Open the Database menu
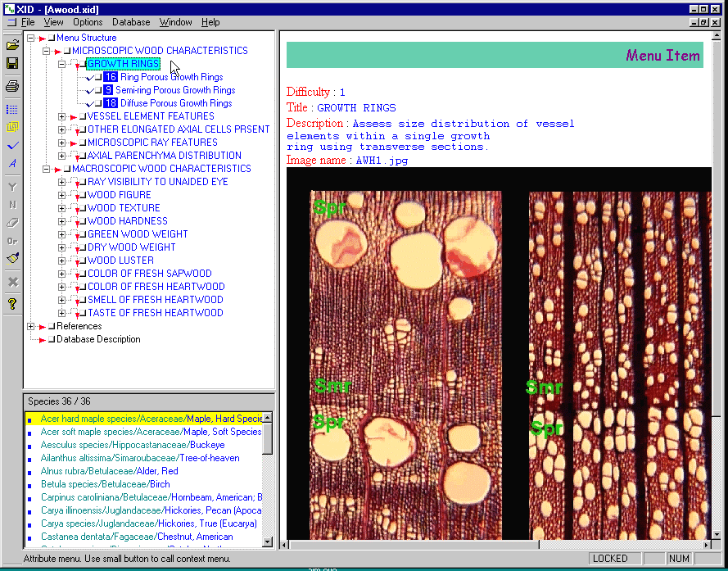The height and width of the screenshot is (571, 728). [131, 22]
